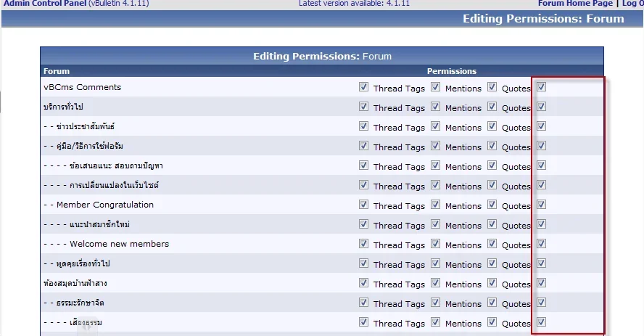Uncheck Quotes for พูดคุยเรื่องทั่วไป
The height and width of the screenshot is (336, 644).
tap(492, 263)
